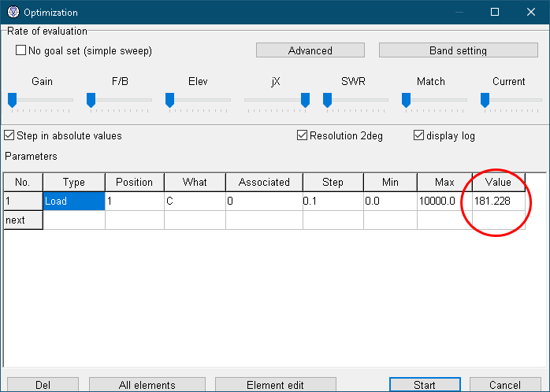Image resolution: width=550 pixels, height=392 pixels.
Task: Enable the No goal set checkbox
Action: click(x=21, y=50)
